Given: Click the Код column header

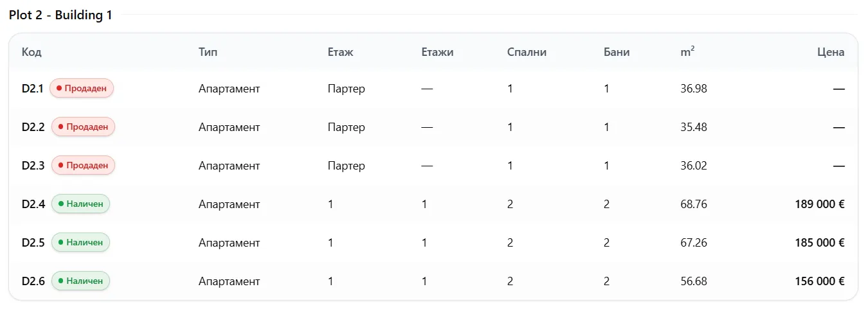Looking at the screenshot, I should tap(32, 52).
